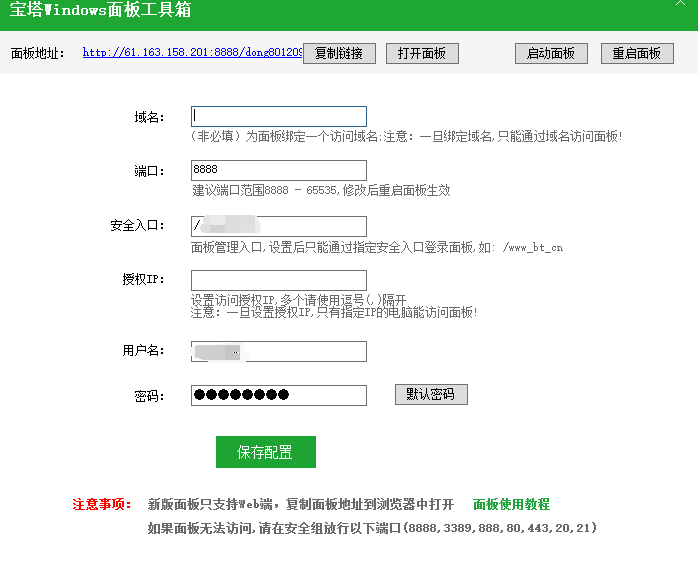This screenshot has width=698, height=572.
Task: Click the 密码 password field
Action: [x=279, y=395]
